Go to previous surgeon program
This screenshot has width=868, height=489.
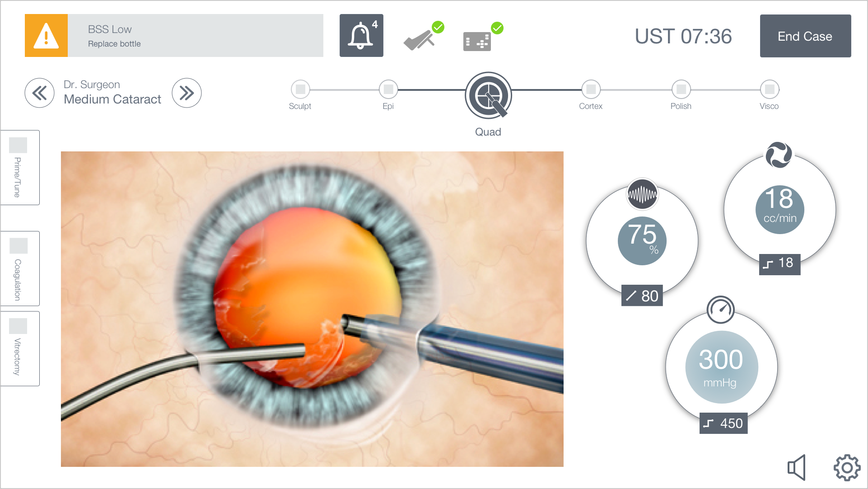(x=40, y=93)
